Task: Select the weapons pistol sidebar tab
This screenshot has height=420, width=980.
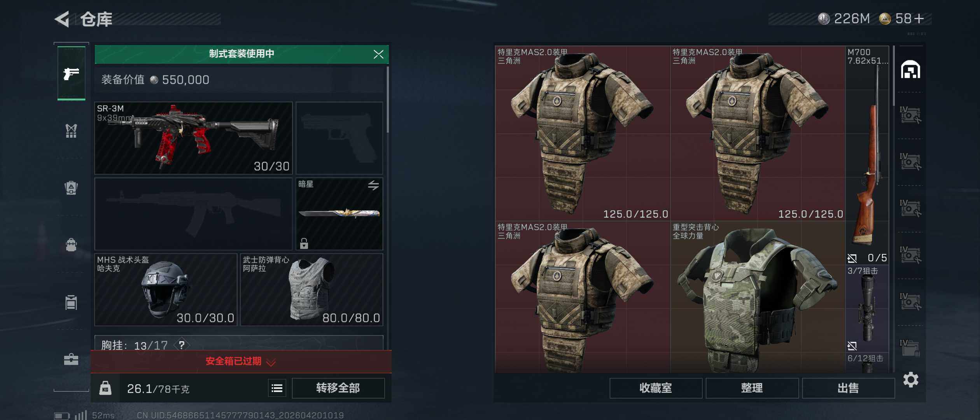Action: point(71,73)
